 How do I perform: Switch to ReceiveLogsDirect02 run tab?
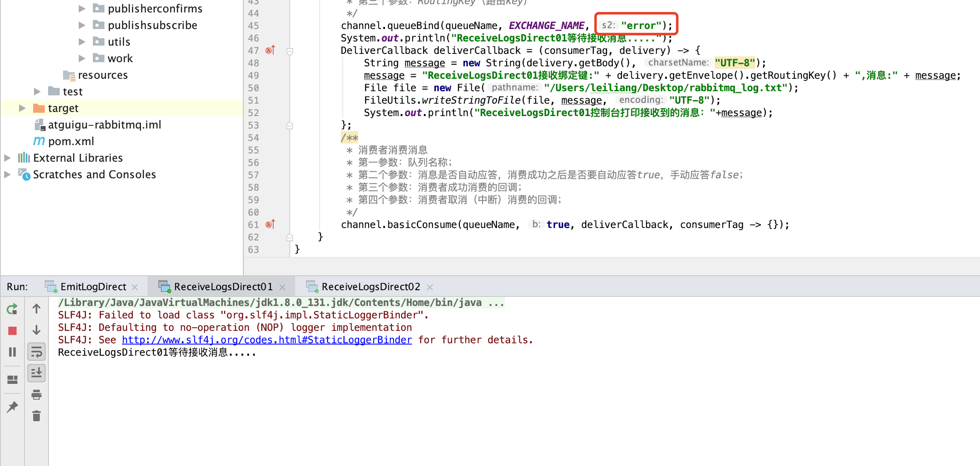[370, 287]
